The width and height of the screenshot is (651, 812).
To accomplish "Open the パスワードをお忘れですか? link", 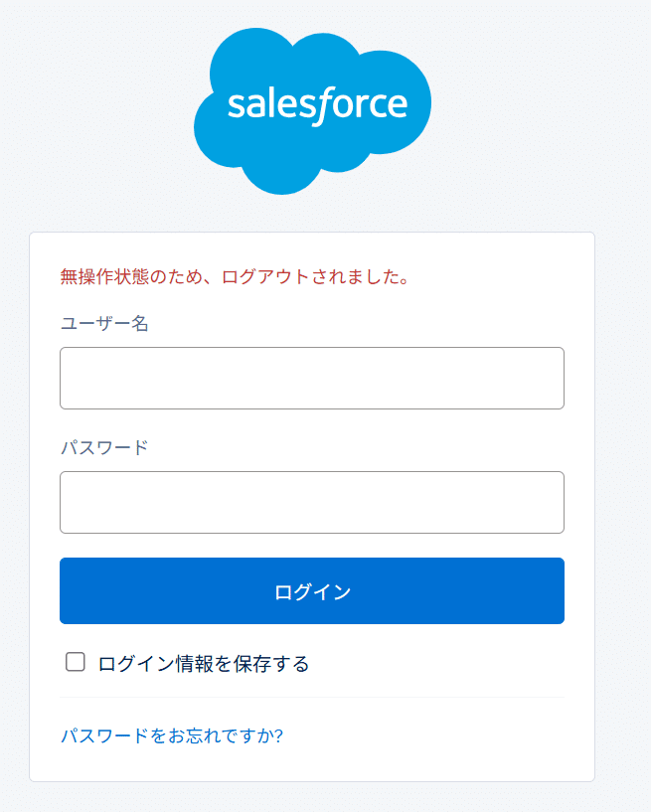I will click(x=172, y=736).
